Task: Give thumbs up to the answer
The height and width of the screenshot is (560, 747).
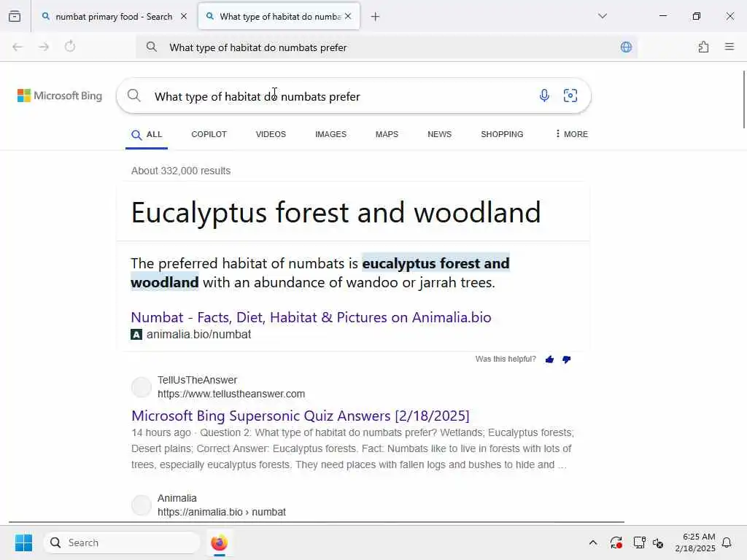Action: click(x=549, y=359)
